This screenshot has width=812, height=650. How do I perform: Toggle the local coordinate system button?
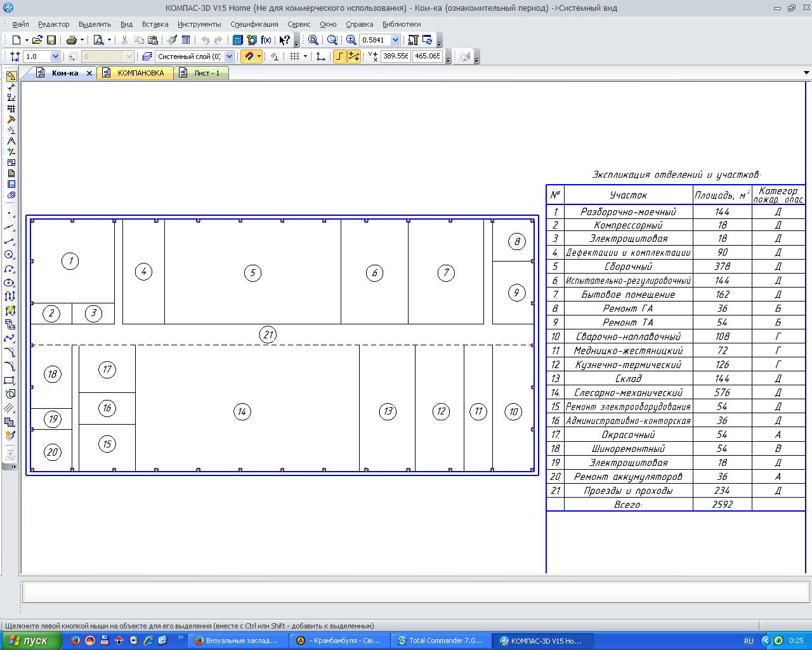321,56
